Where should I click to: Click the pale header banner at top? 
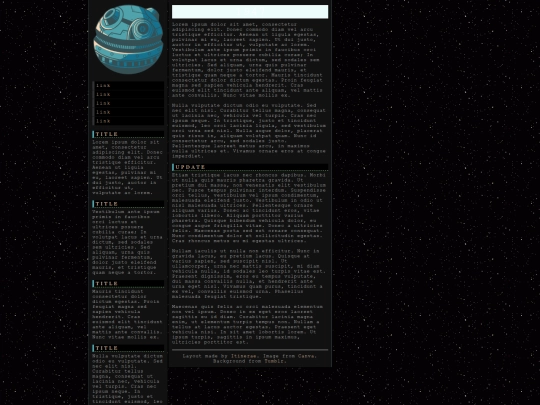coord(250,12)
